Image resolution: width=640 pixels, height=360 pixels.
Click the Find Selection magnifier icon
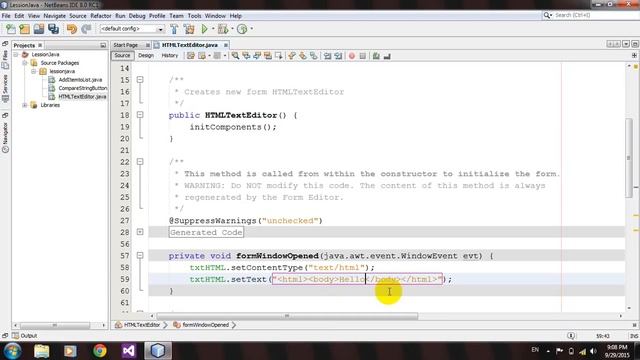pos(236,56)
